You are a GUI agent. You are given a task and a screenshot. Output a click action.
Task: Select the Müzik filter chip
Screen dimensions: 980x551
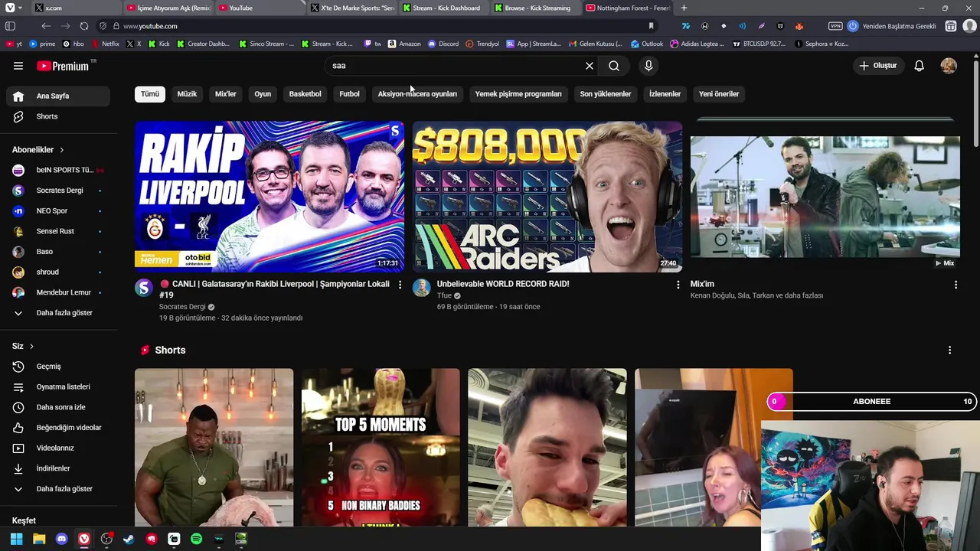[187, 94]
